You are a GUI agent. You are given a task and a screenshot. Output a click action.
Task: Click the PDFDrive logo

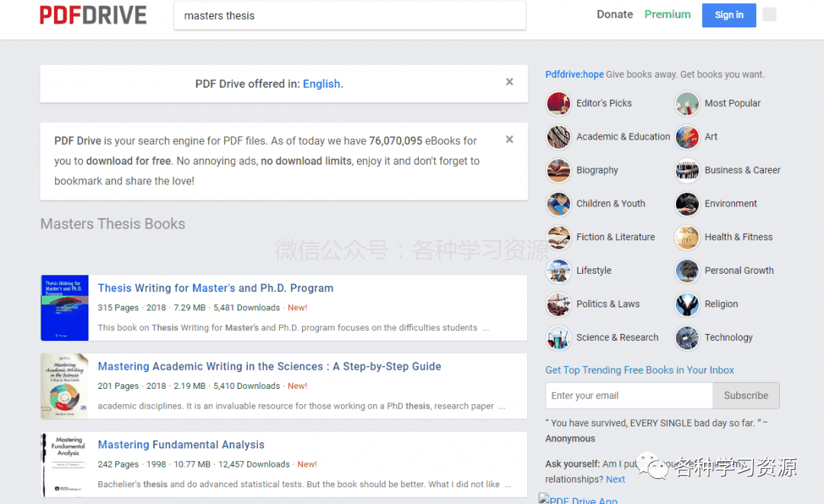93,15
